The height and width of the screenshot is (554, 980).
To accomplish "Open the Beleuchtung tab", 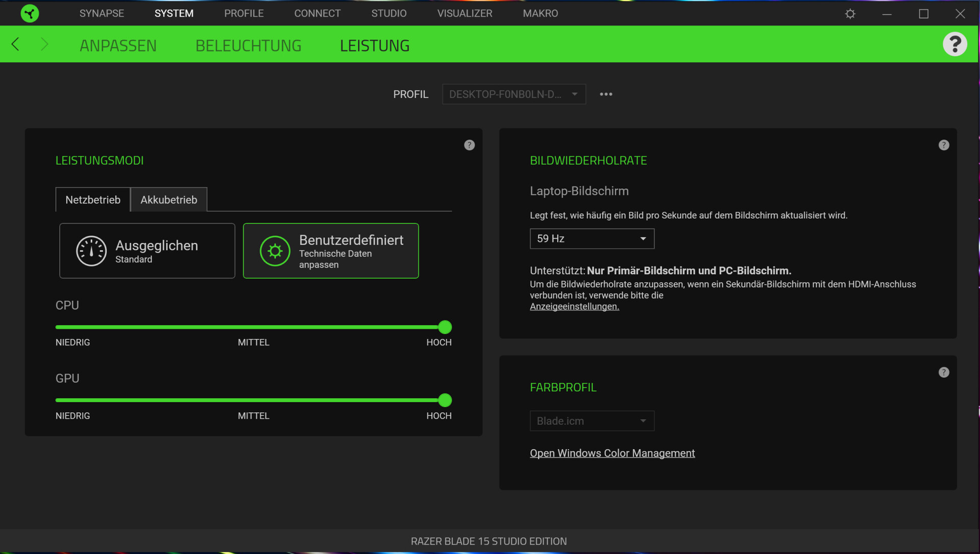I will click(x=248, y=45).
